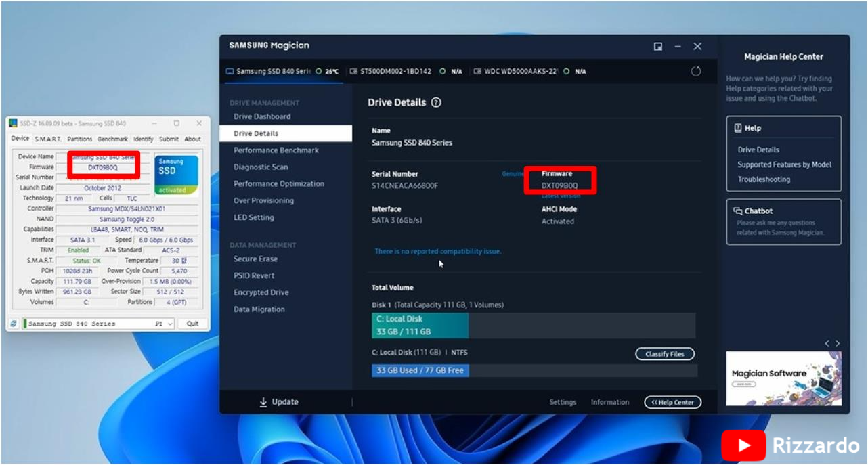Click the Samsung Toggle 2.0 NAND value
Image resolution: width=868 pixels, height=465 pixels.
127,219
